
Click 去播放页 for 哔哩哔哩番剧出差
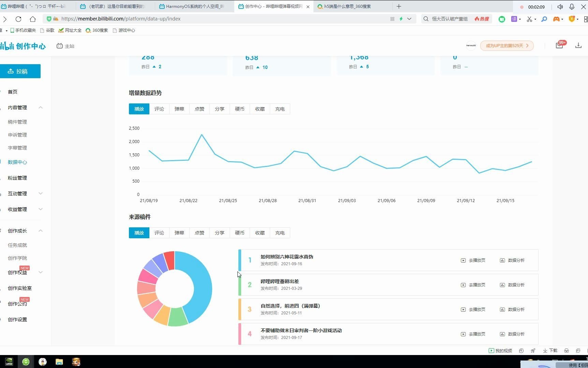click(473, 285)
